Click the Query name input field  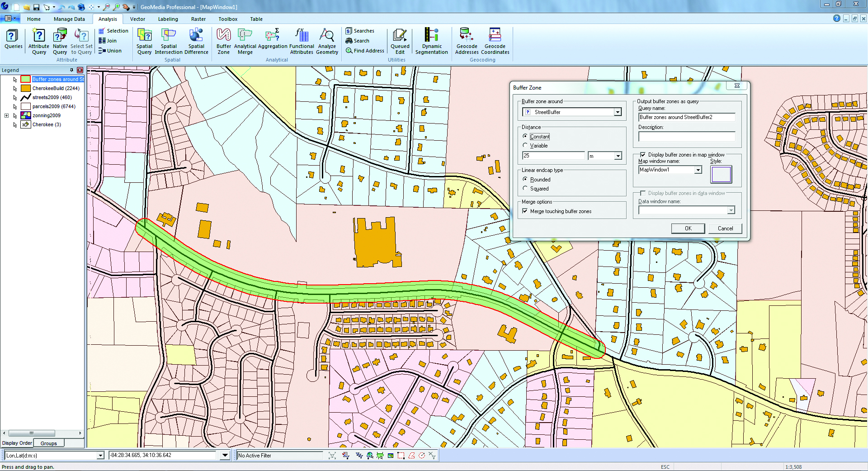click(x=687, y=117)
